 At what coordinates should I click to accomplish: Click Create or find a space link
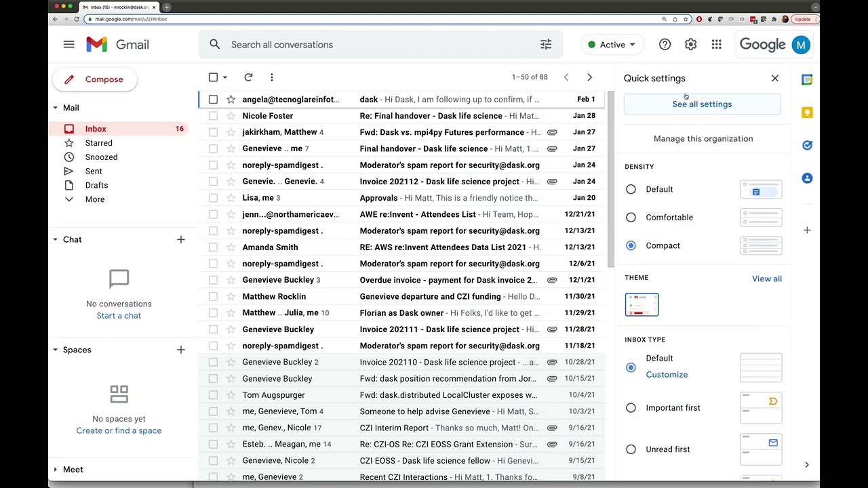[x=119, y=430]
